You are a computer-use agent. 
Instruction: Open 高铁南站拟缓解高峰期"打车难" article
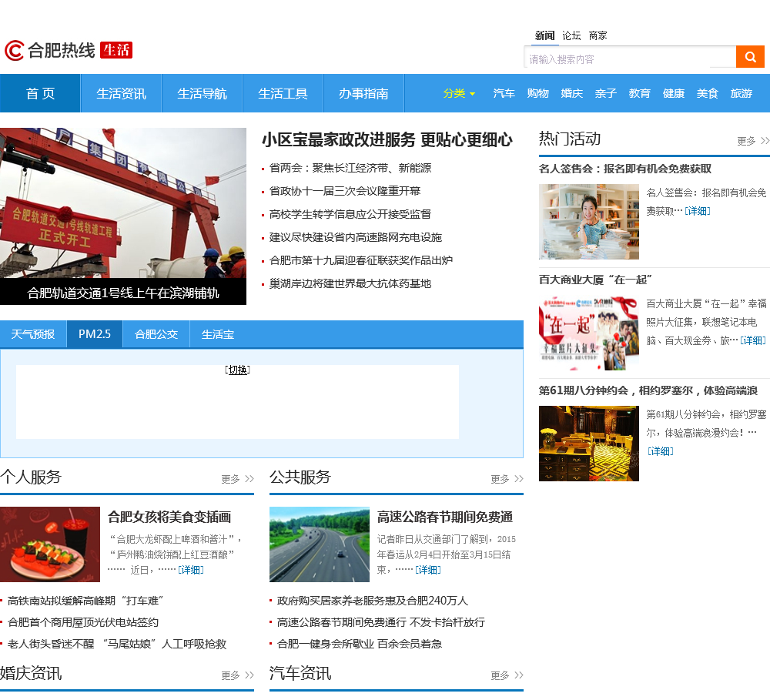pos(85,601)
